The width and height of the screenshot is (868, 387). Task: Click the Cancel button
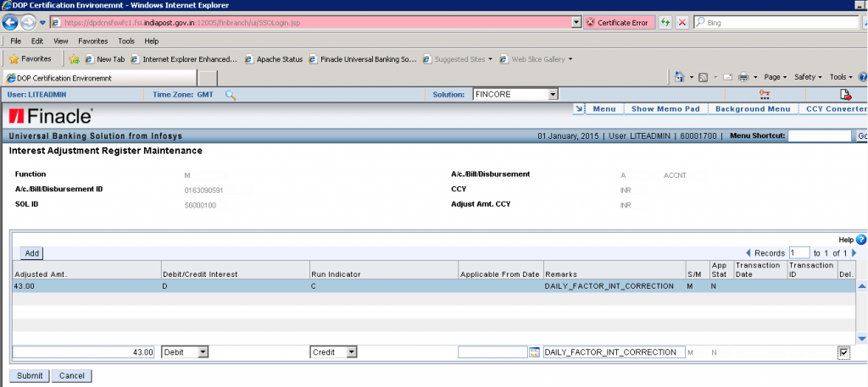(x=71, y=376)
